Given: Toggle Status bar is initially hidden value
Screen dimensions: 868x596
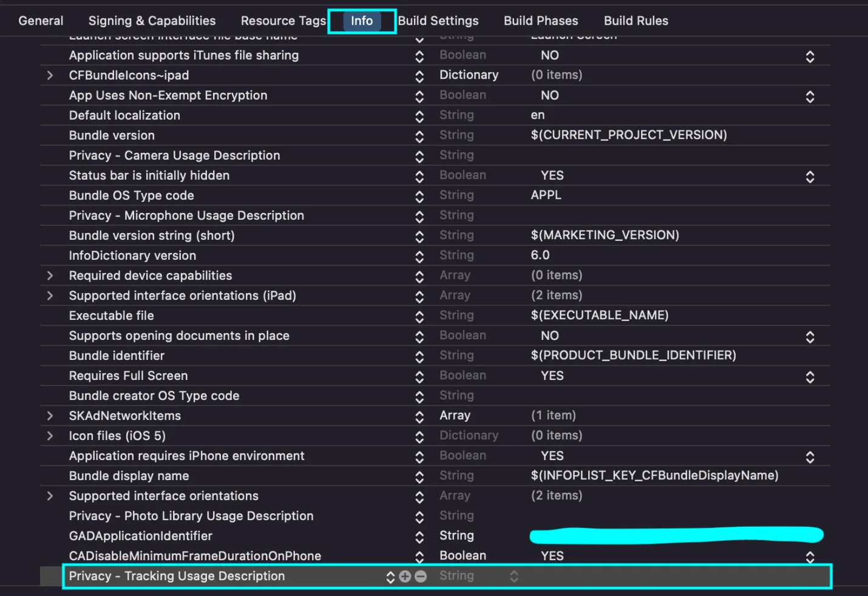Looking at the screenshot, I should coord(810,177).
